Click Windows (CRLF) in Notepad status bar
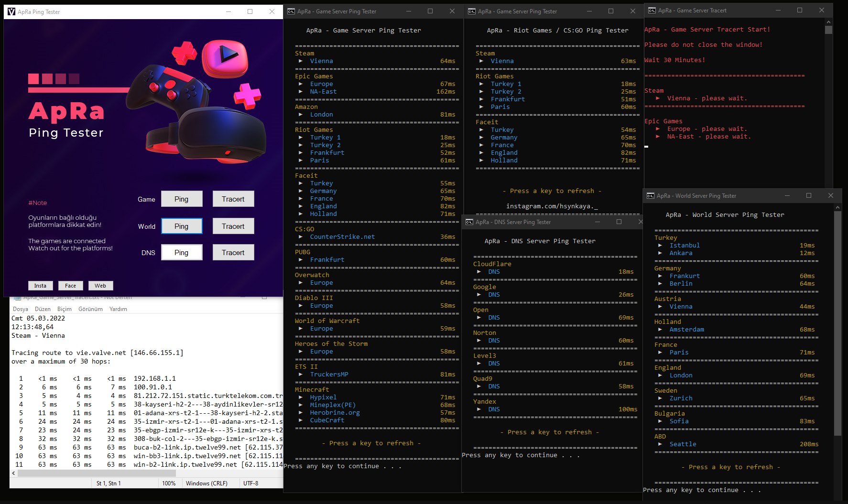The image size is (848, 504). coord(207,483)
